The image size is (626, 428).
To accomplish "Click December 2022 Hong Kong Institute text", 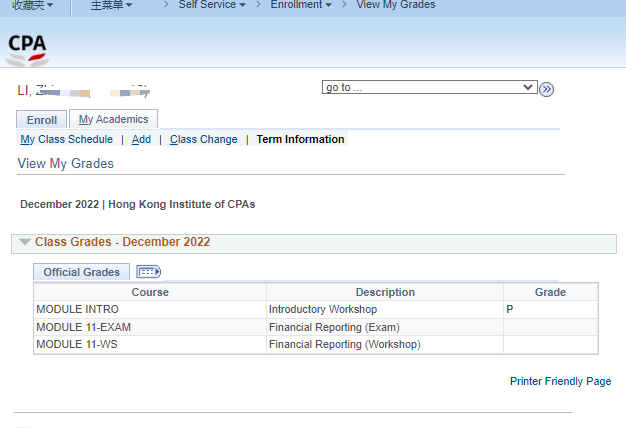I will click(x=137, y=204).
